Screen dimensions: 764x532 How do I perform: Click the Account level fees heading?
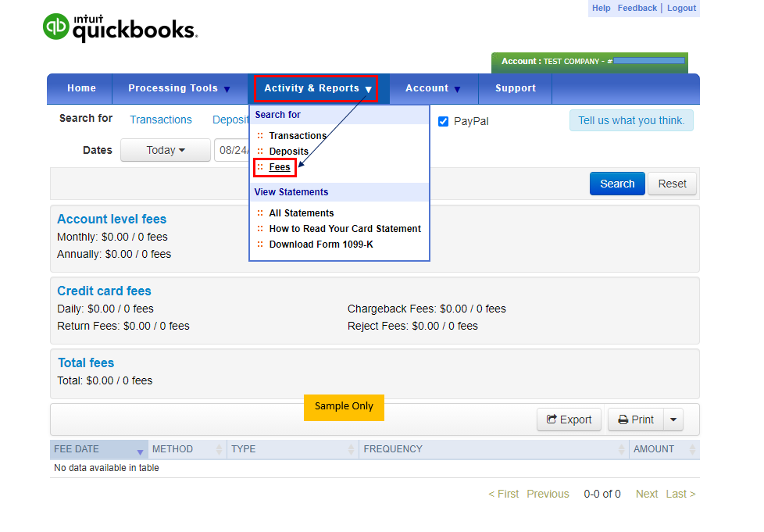pyautogui.click(x=112, y=220)
